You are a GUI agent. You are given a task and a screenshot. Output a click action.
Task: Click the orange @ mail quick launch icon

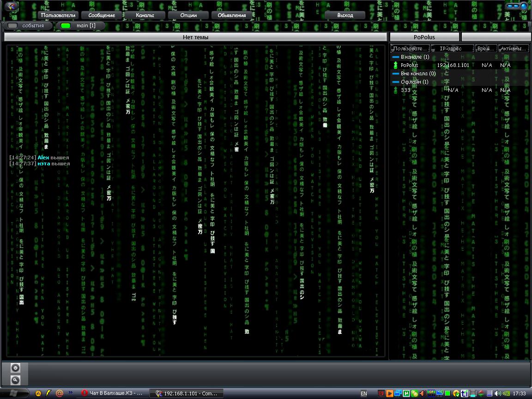[x=60, y=393]
